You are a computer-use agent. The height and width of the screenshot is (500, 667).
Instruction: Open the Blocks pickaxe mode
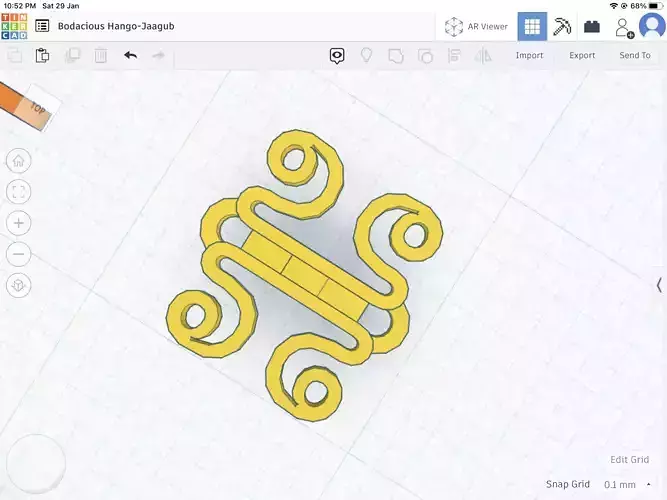pos(562,27)
